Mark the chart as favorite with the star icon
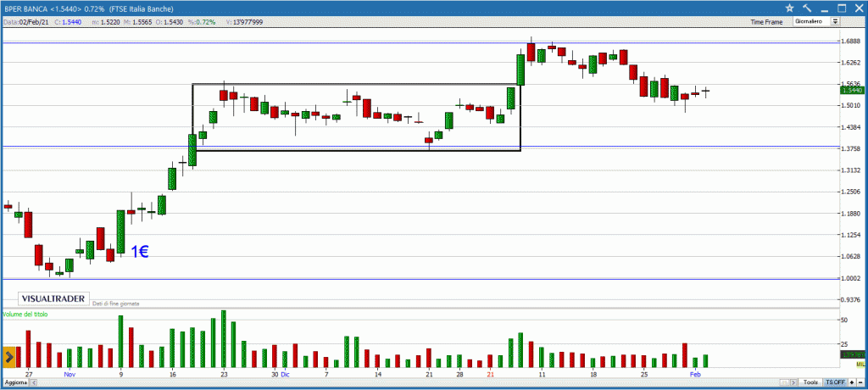Image resolution: width=868 pixels, height=390 pixels. point(789,8)
